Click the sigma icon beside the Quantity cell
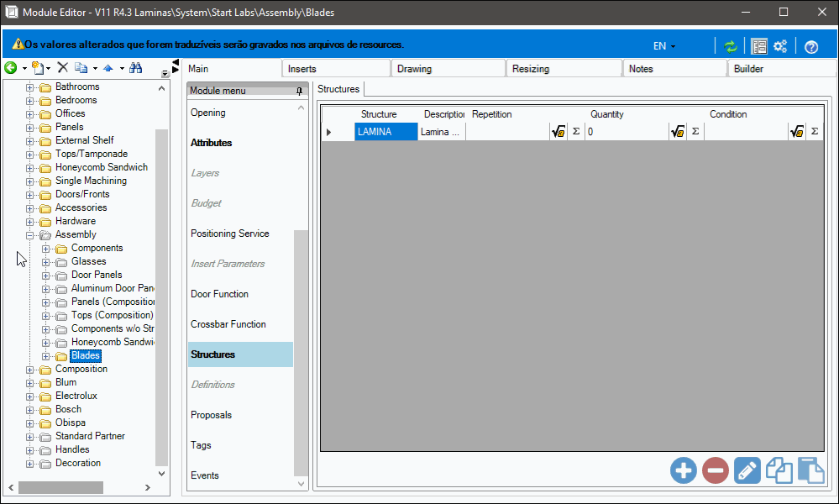Image resolution: width=839 pixels, height=504 pixels. (695, 132)
